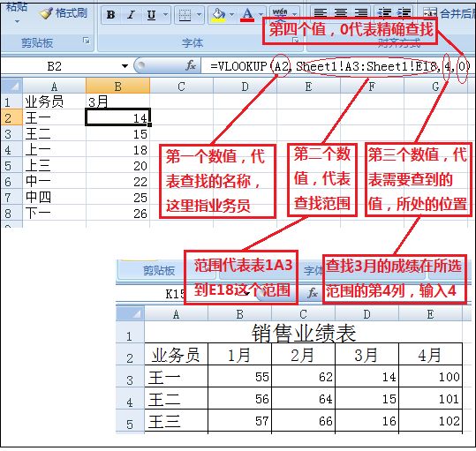Expand the borders dropdown arrow
The width and height of the screenshot is (476, 451).
[199, 14]
